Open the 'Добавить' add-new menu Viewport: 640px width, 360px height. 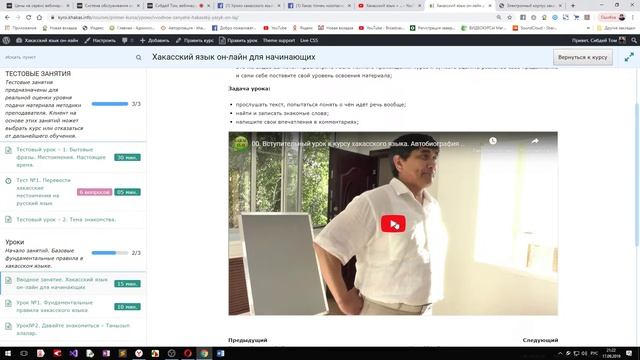point(154,40)
